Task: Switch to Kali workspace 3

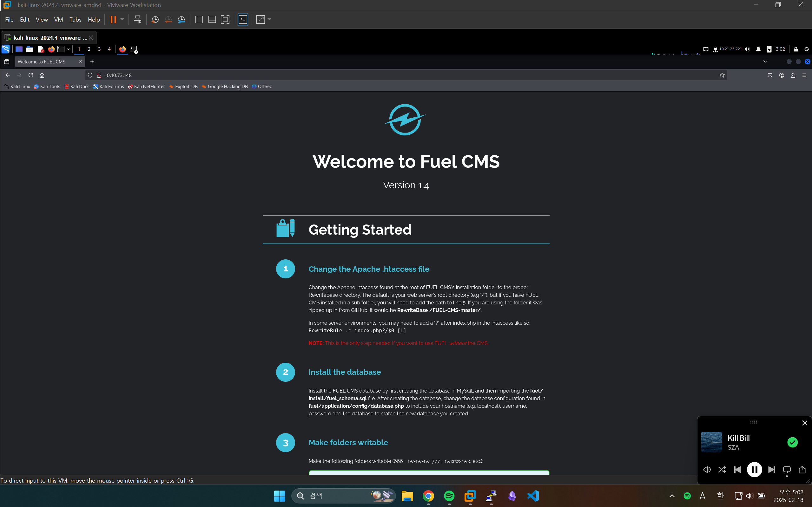Action: pyautogui.click(x=99, y=49)
